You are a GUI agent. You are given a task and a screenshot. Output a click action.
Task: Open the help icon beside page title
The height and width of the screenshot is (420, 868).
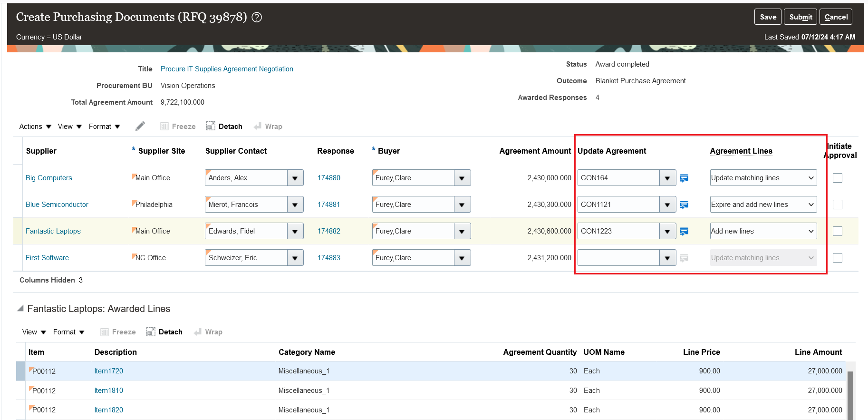tap(257, 18)
